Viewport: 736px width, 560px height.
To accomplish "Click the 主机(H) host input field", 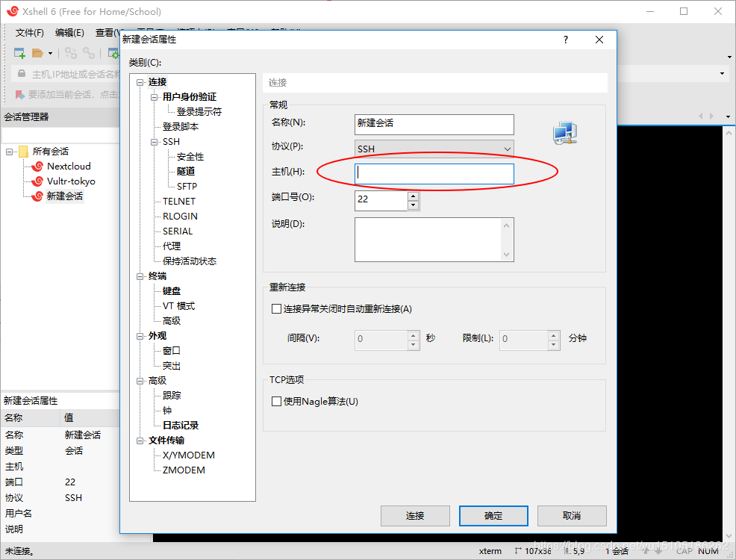I will pos(434,173).
